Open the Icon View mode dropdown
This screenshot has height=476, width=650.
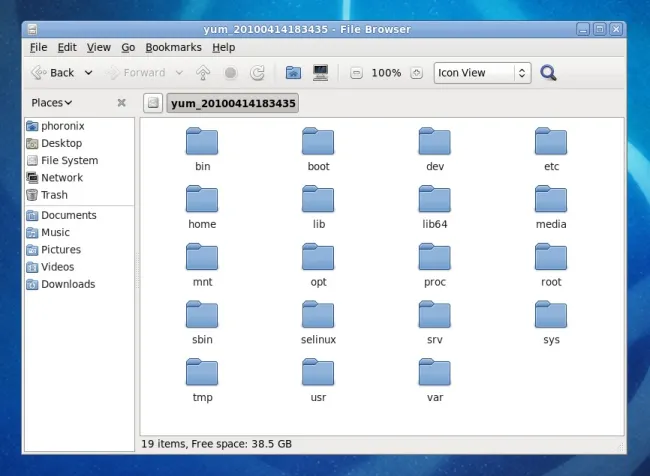(x=483, y=73)
